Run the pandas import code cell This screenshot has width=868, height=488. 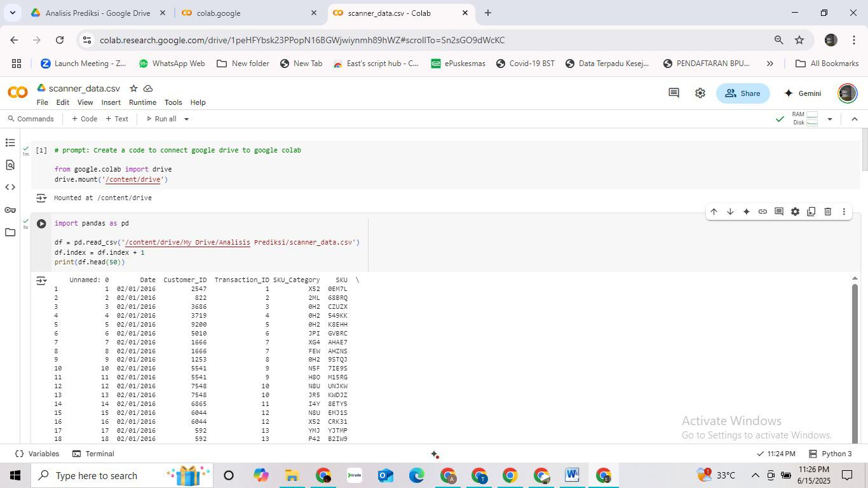[x=41, y=224]
